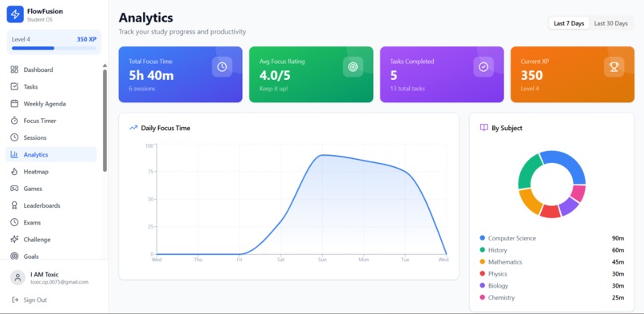Click the Avg Focus Rating card
The height and width of the screenshot is (314, 644).
[311, 74]
